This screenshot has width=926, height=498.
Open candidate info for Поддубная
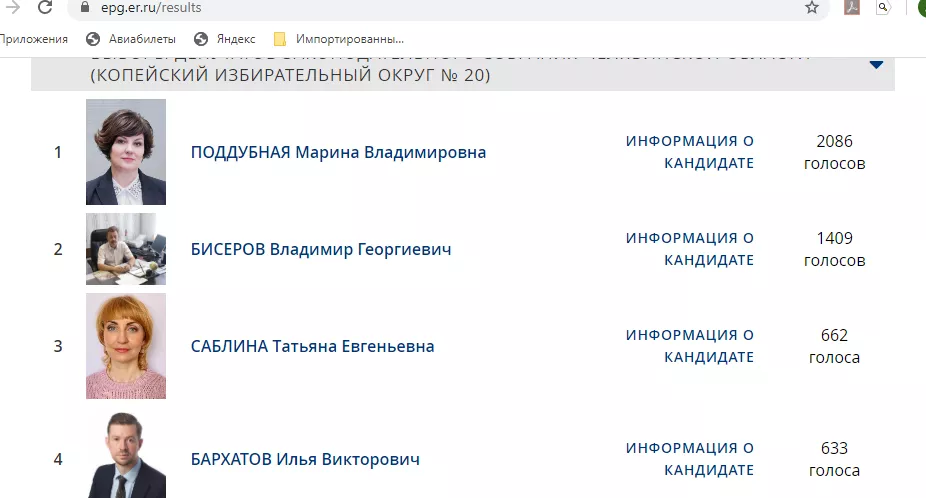(690, 152)
